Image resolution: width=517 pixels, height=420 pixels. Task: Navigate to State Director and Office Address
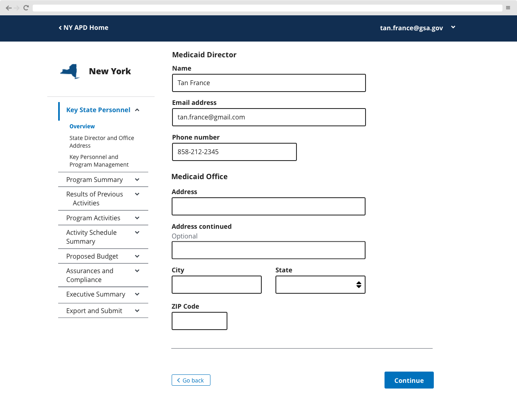tap(102, 142)
